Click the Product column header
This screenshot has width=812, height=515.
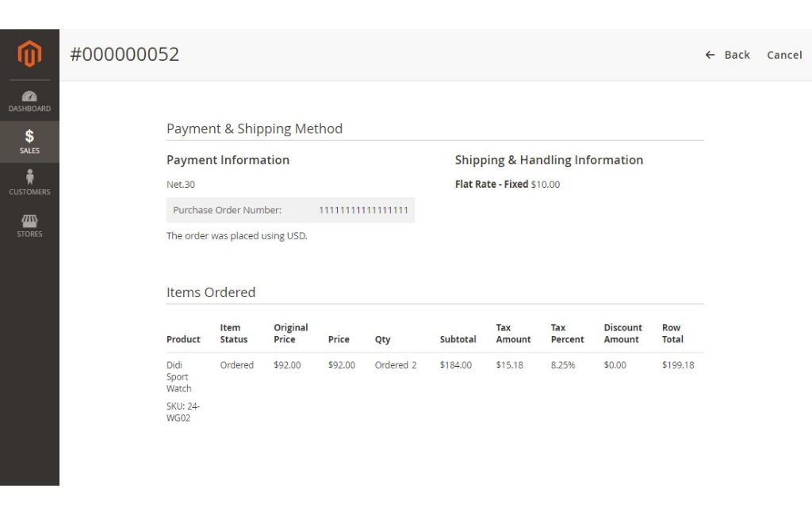(x=183, y=340)
